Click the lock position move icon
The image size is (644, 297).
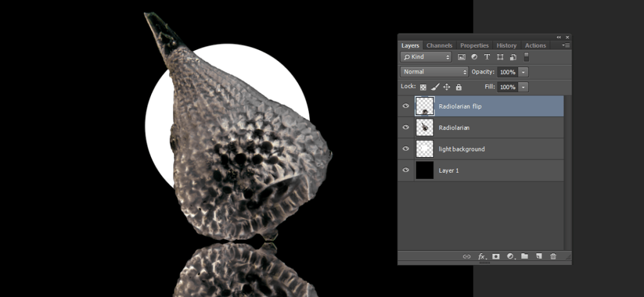tap(447, 87)
